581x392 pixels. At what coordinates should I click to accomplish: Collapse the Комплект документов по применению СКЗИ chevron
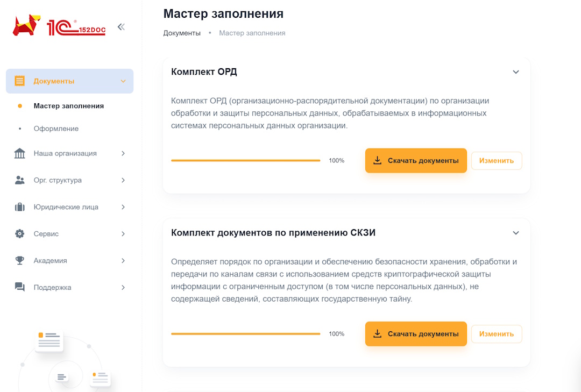click(515, 233)
